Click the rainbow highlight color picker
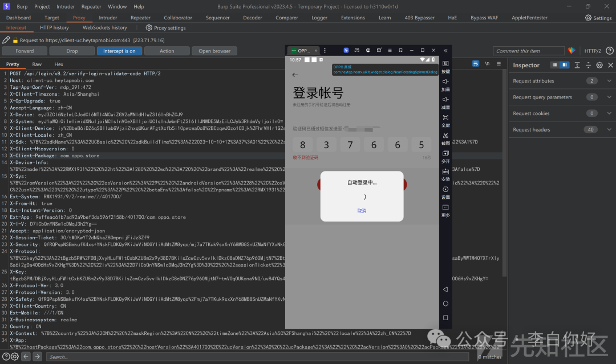 572,51
